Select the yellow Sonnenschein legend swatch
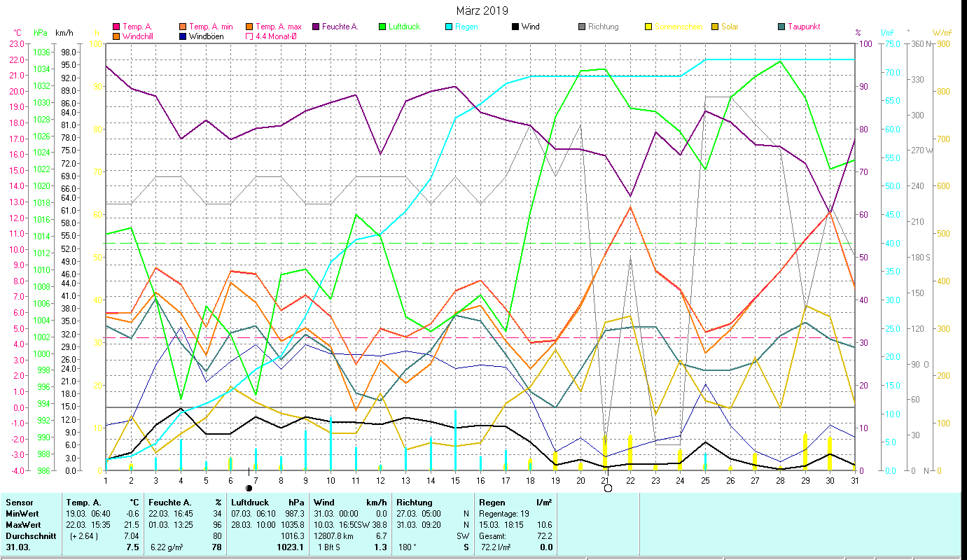This screenshot has height=560, width=967. (648, 27)
